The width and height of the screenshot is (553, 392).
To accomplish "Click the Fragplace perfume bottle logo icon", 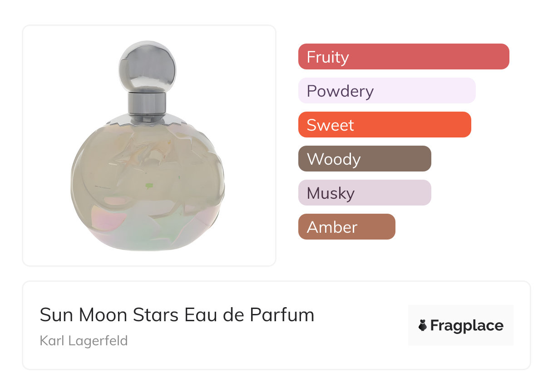I will point(423,325).
